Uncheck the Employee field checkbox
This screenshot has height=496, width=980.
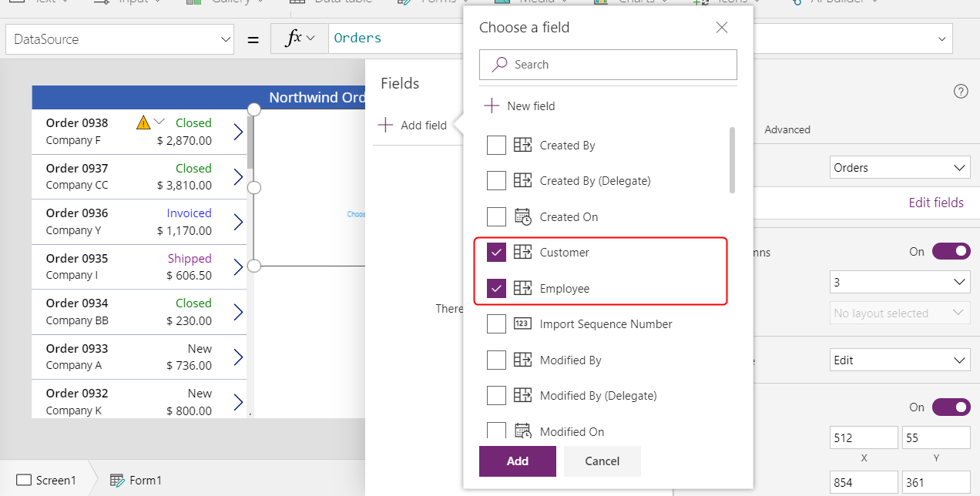coord(497,288)
